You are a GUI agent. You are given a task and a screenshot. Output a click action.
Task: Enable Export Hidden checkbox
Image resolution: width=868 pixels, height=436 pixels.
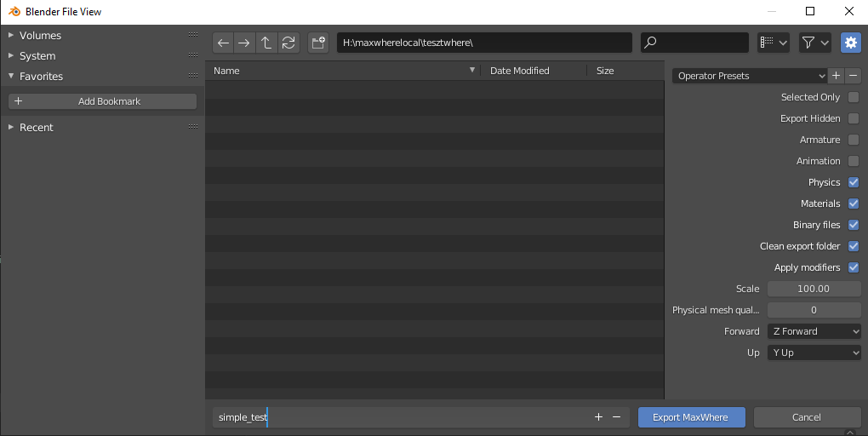854,118
